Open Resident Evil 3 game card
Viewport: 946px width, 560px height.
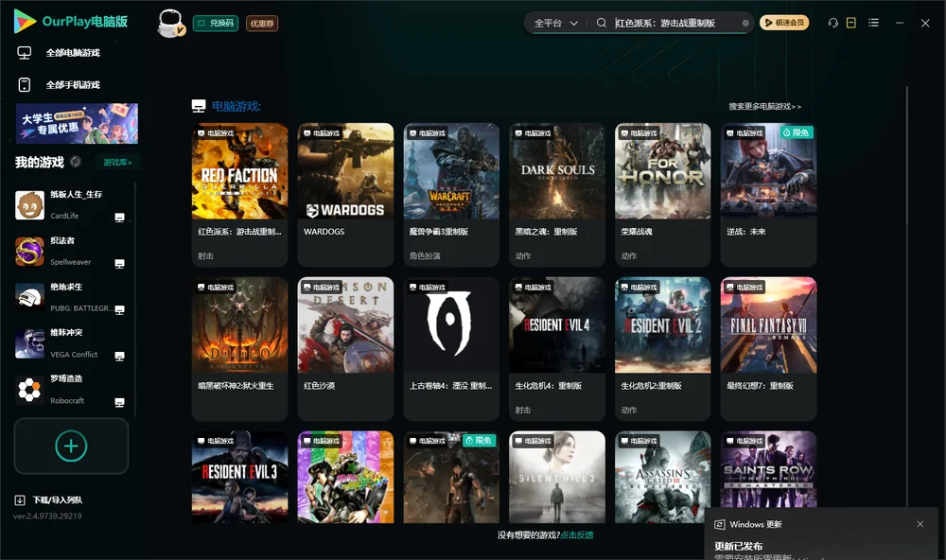(x=239, y=477)
